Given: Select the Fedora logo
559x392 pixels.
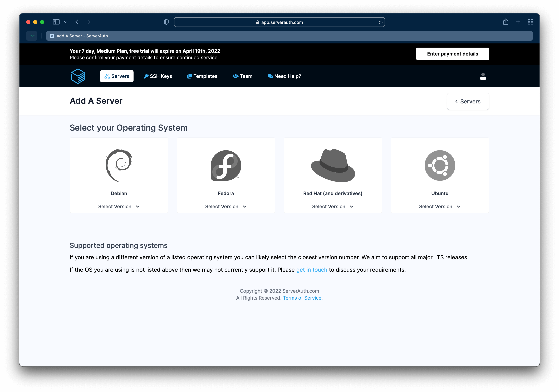Looking at the screenshot, I should click(x=226, y=165).
